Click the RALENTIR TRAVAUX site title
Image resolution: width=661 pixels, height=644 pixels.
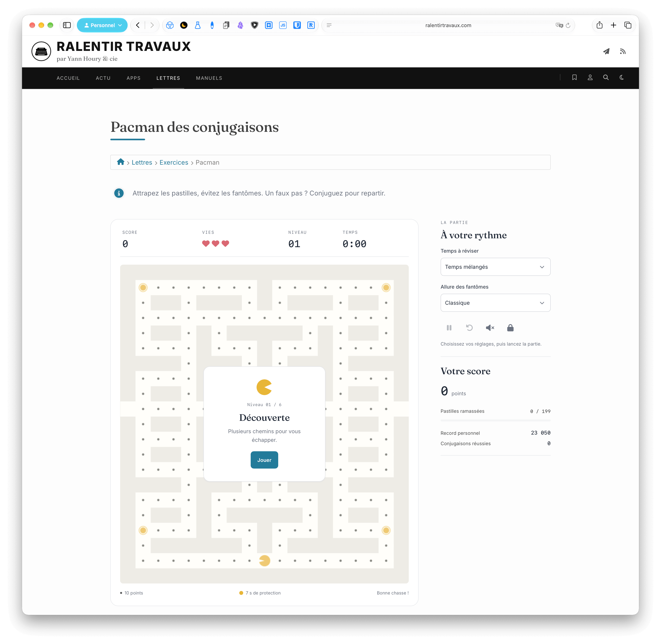[x=123, y=46]
